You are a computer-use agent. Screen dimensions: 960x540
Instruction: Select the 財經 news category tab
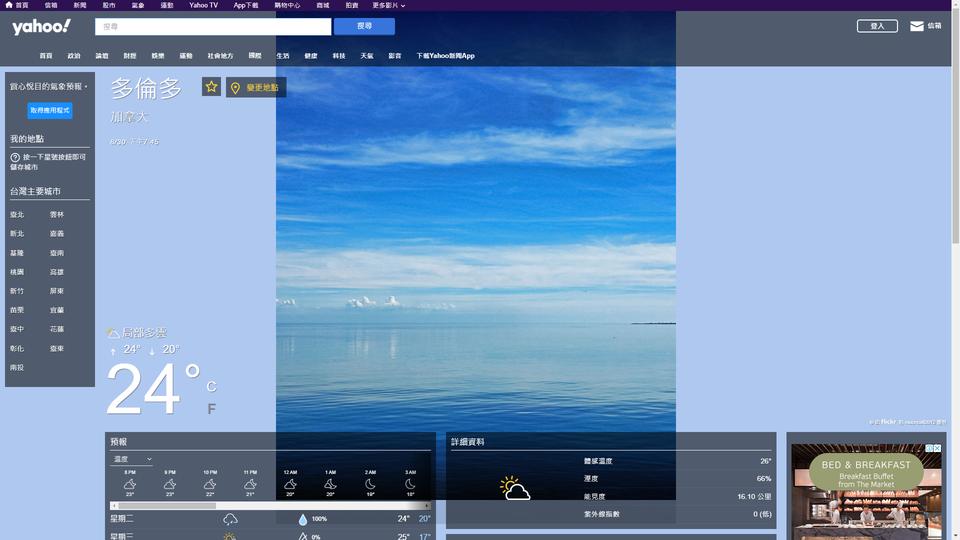130,56
